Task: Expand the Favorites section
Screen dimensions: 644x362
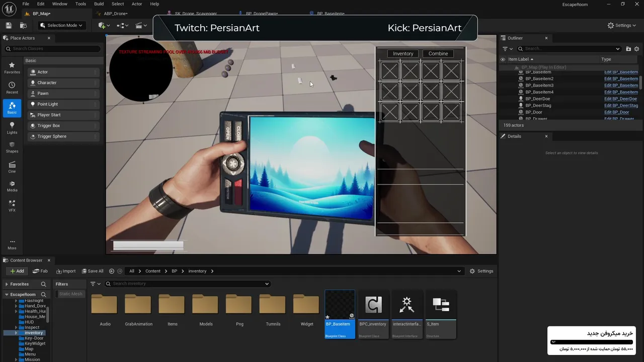Action: tap(7, 284)
